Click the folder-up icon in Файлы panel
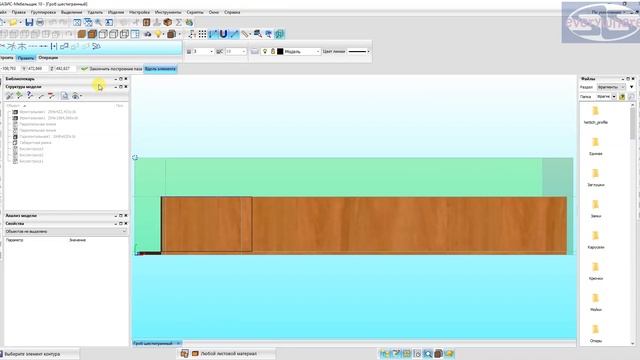The height and width of the screenshot is (360, 640). (622, 97)
